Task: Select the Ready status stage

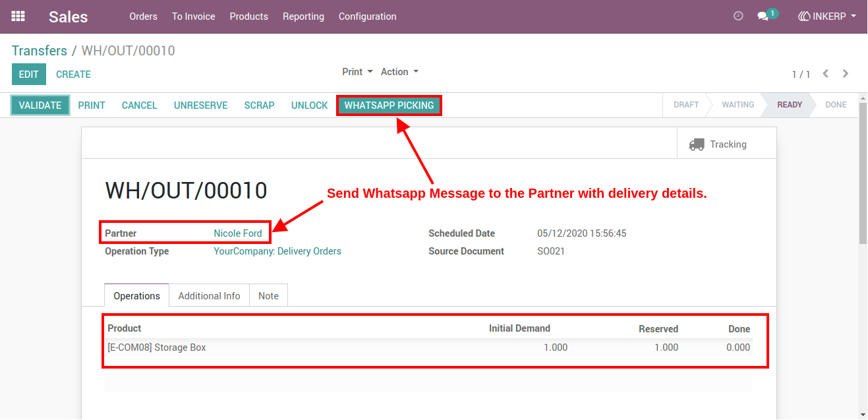Action: click(x=790, y=105)
